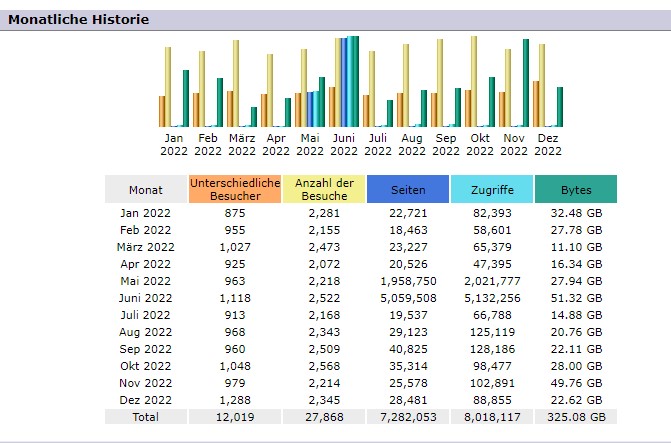Select the cyan "Zugriffe" column header
671x443 pixels.
coord(491,189)
